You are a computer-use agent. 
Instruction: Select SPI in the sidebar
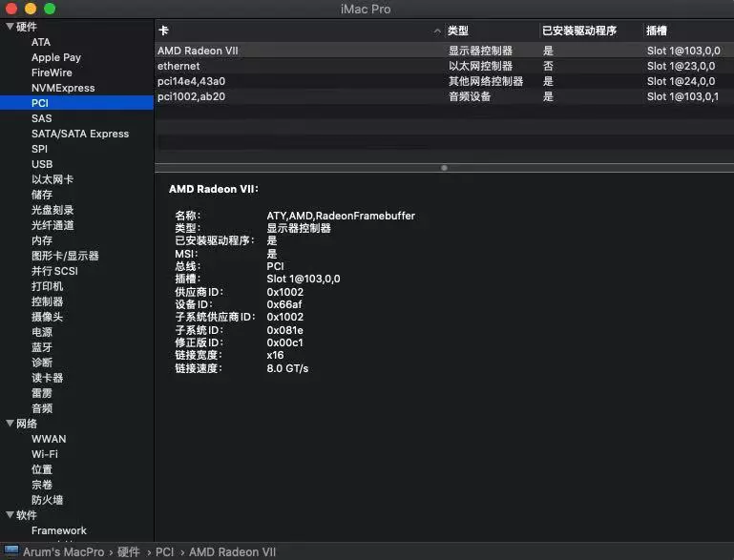pyautogui.click(x=39, y=149)
